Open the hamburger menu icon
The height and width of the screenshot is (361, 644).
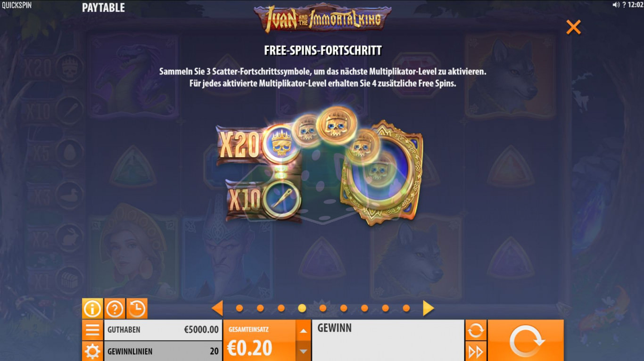click(92, 330)
